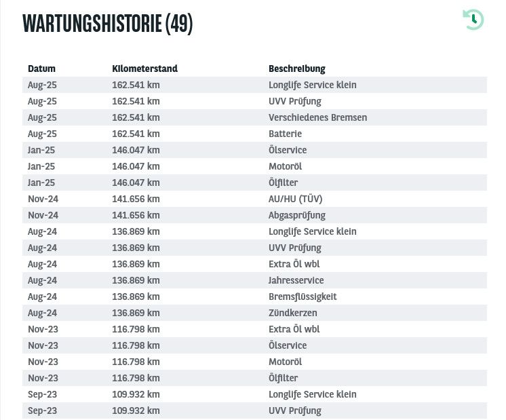
Task: Select the Zündkerzen row
Action: pyautogui.click(x=292, y=313)
